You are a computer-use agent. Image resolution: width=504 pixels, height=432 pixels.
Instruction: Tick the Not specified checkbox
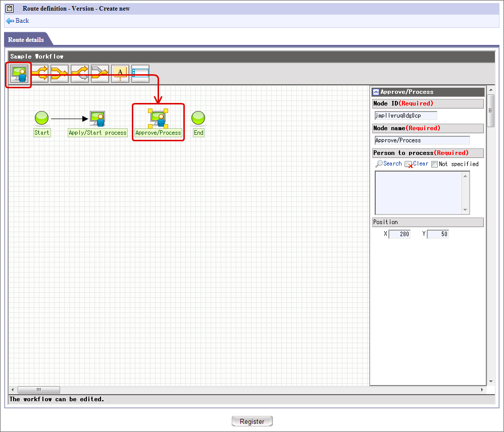[435, 164]
